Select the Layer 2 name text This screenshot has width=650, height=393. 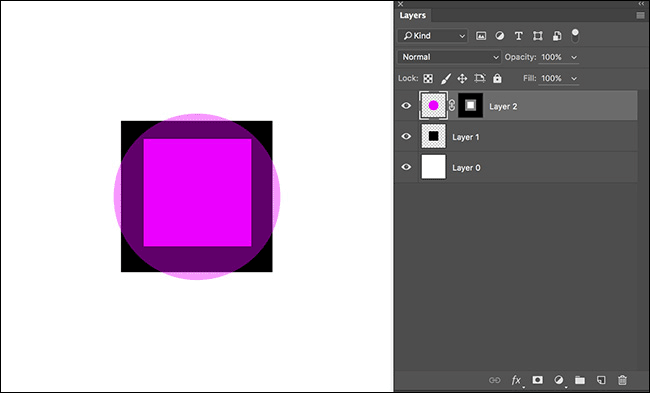[x=503, y=107]
